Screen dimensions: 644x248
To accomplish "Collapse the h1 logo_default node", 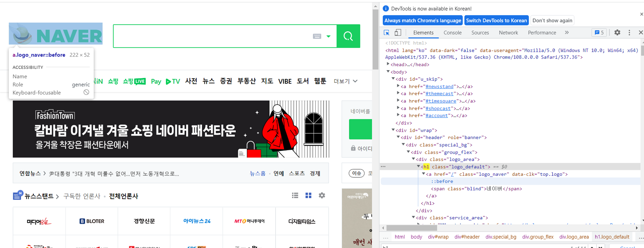I will coord(418,166).
